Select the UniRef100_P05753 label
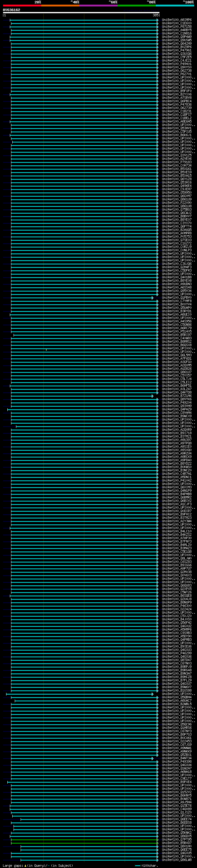 177,236
